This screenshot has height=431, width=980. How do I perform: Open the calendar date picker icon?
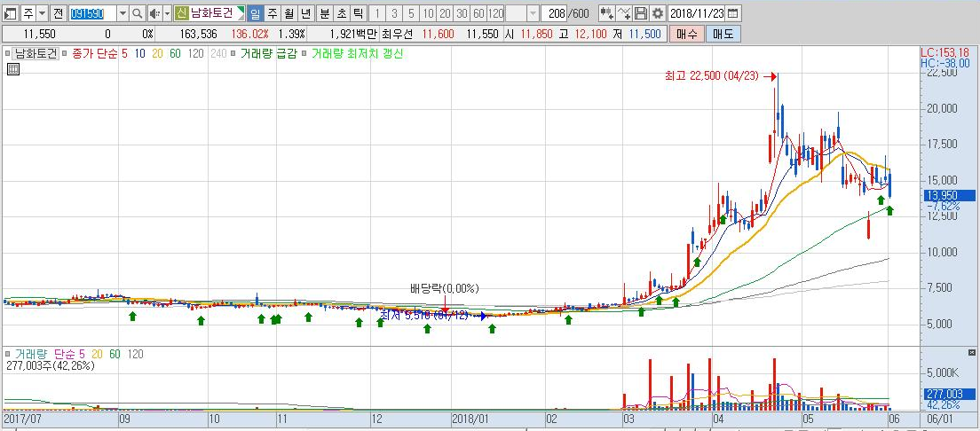(732, 13)
